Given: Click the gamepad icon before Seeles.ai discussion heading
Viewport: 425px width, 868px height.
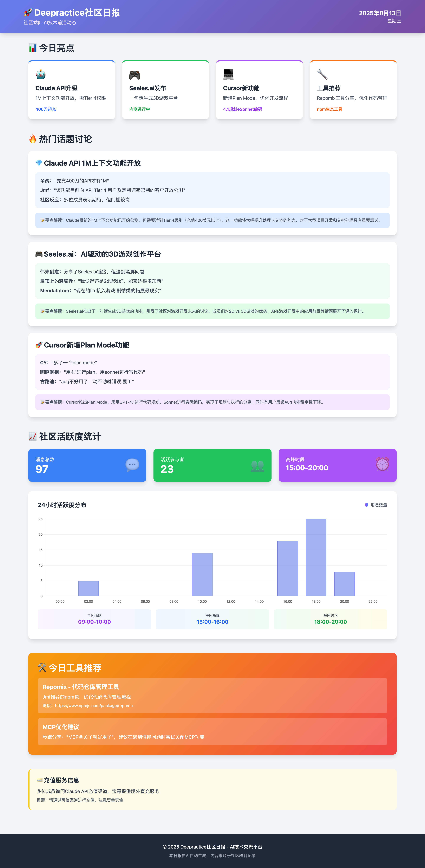Looking at the screenshot, I should tap(39, 254).
